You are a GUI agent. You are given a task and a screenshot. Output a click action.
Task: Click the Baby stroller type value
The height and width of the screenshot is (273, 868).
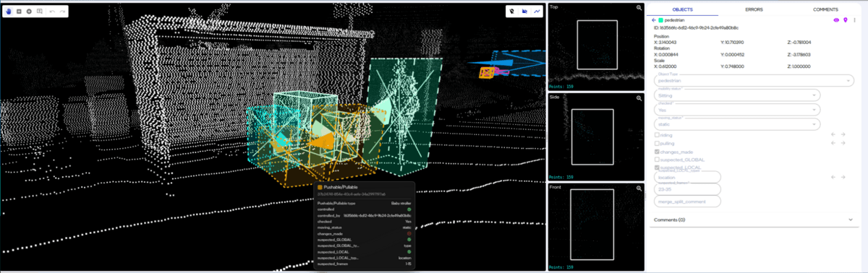pos(401,204)
